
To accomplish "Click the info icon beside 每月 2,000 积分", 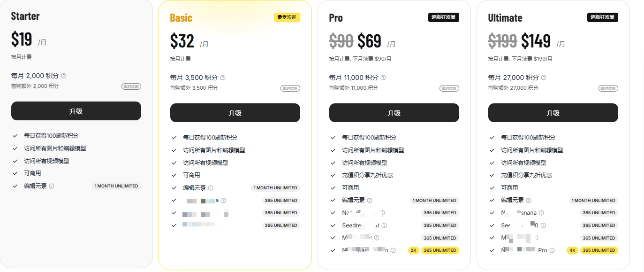I will (64, 76).
